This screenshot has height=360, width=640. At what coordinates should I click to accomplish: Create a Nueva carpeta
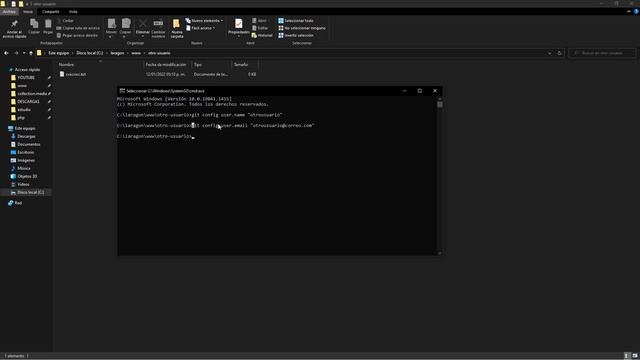coord(177,28)
